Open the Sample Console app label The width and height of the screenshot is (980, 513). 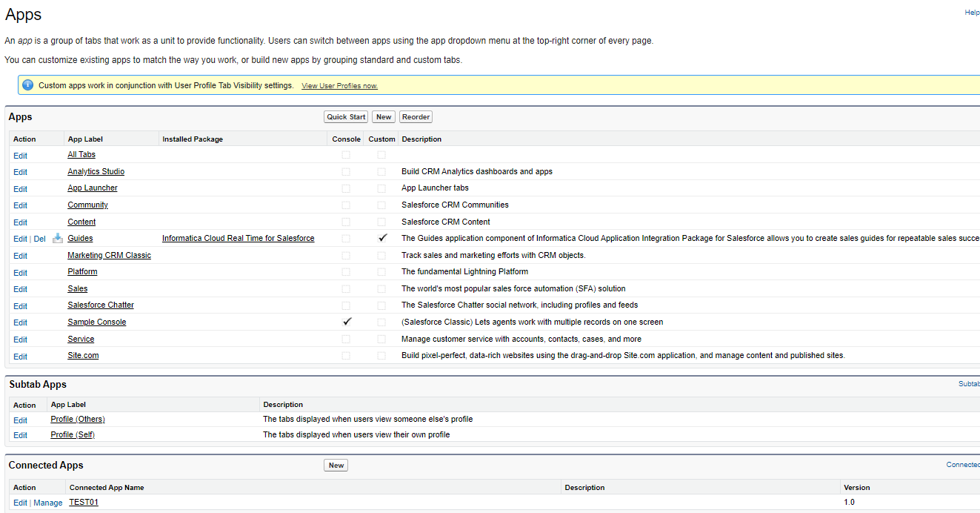pos(97,322)
